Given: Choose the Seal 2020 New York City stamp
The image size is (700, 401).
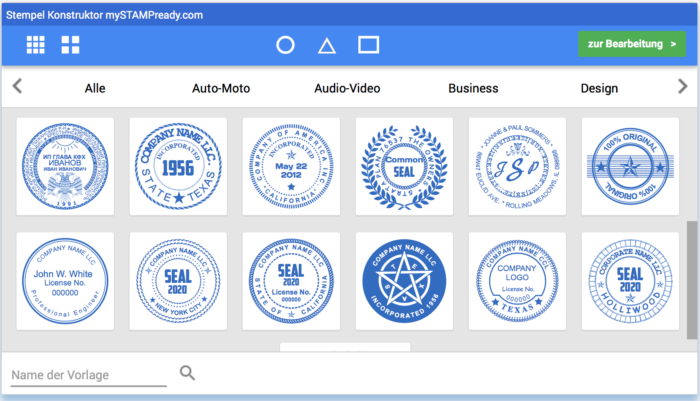Looking at the screenshot, I should 178,281.
